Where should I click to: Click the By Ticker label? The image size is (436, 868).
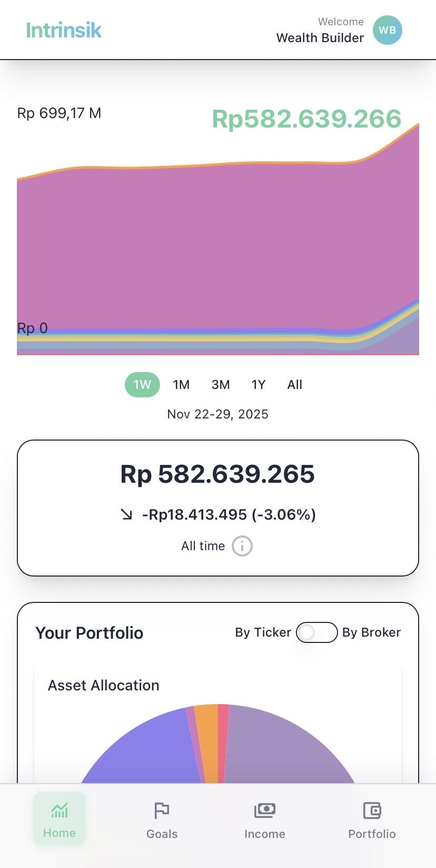(x=263, y=632)
